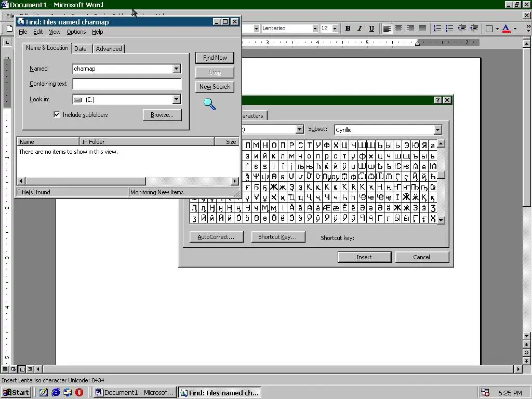
Task: Switch to the Advanced tab
Action: [109, 49]
